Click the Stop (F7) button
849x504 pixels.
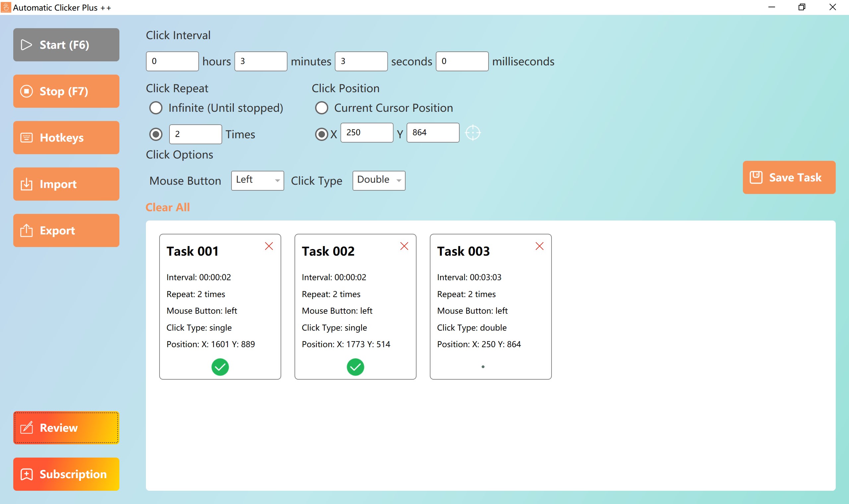pos(66,91)
